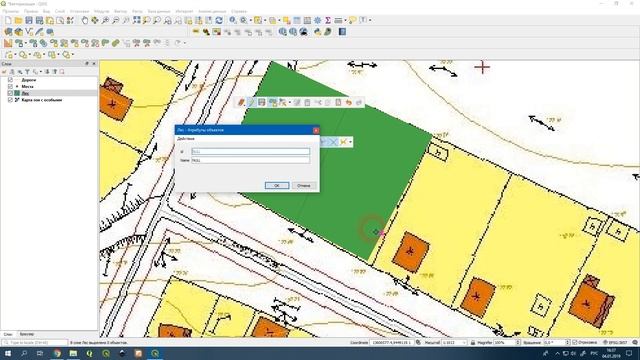The width and height of the screenshot is (640, 360).
Task: Save the current project
Action: tap(29, 20)
